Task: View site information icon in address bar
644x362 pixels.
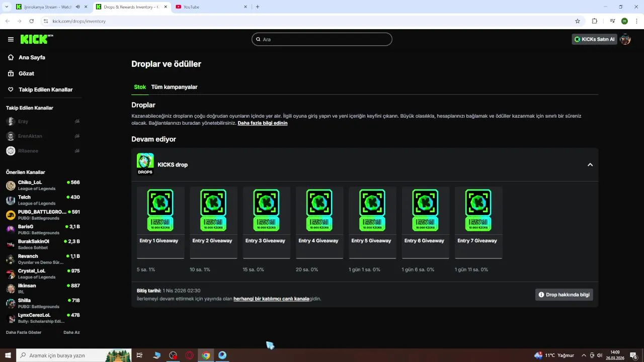Action: pyautogui.click(x=46, y=21)
